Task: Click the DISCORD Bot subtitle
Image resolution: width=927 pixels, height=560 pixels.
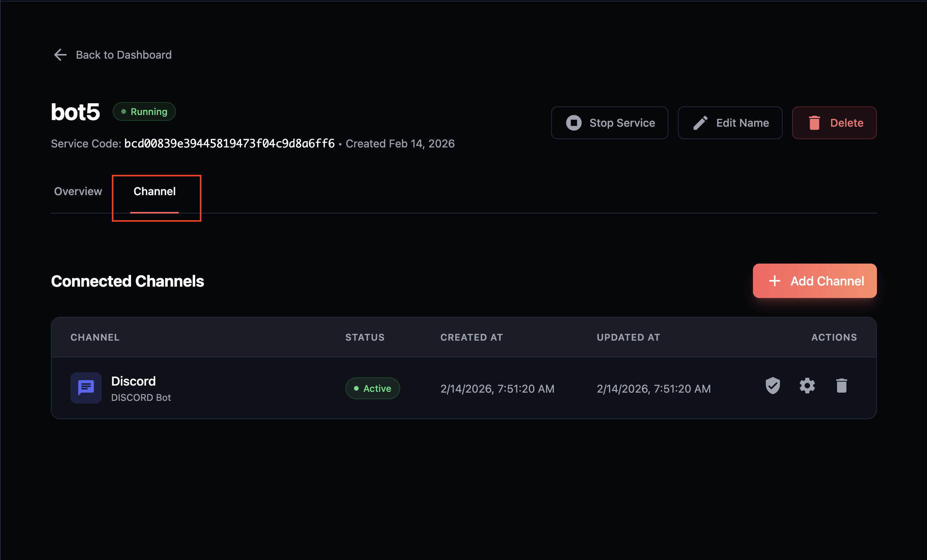Action: point(141,398)
